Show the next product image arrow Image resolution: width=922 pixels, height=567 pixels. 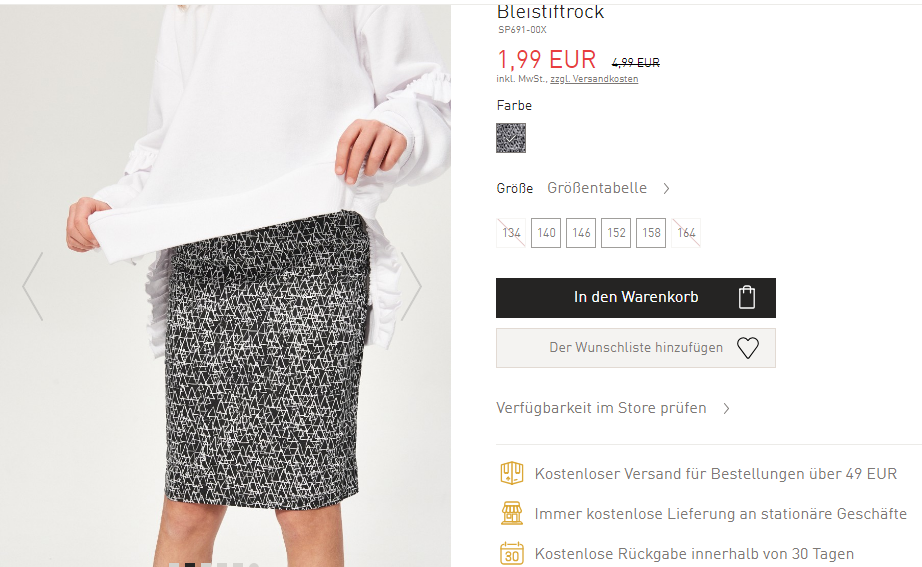(x=411, y=286)
